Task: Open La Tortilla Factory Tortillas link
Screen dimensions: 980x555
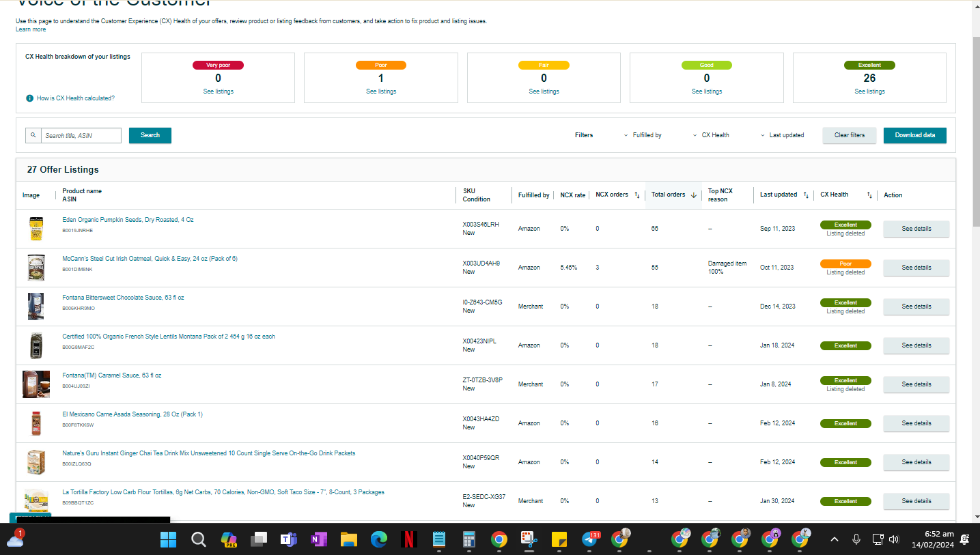Action: [223, 492]
